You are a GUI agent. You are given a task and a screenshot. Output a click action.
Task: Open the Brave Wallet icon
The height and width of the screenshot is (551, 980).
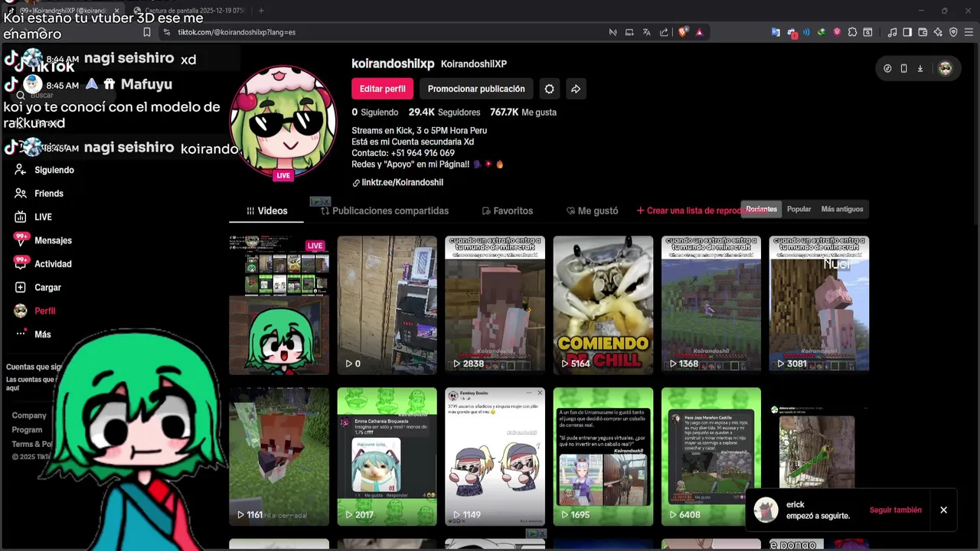point(923,32)
